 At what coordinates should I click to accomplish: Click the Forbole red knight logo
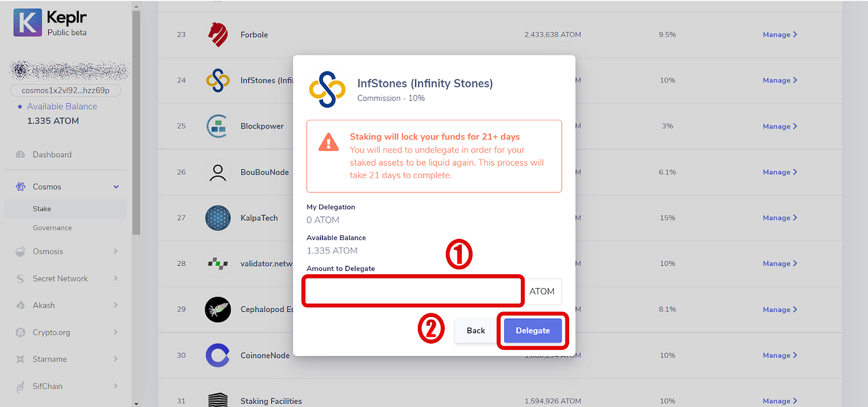[x=218, y=35]
